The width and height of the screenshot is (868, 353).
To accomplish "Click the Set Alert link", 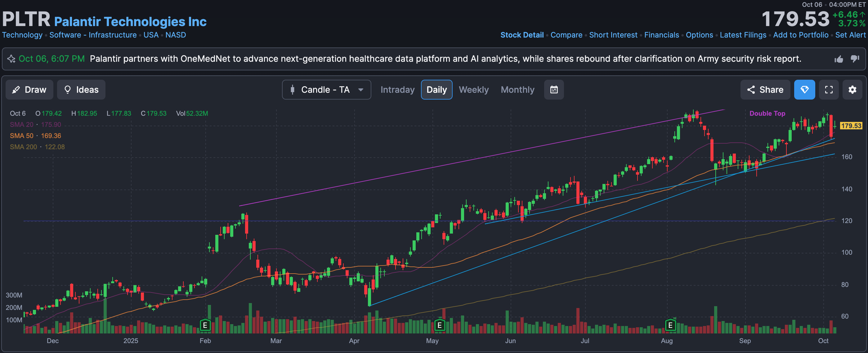I will pos(850,35).
